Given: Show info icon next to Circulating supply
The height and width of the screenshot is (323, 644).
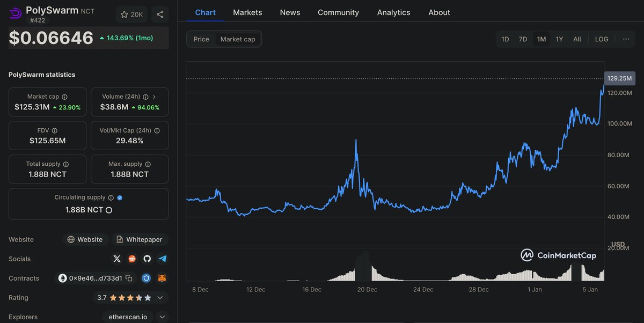Looking at the screenshot, I should pyautogui.click(x=111, y=197).
